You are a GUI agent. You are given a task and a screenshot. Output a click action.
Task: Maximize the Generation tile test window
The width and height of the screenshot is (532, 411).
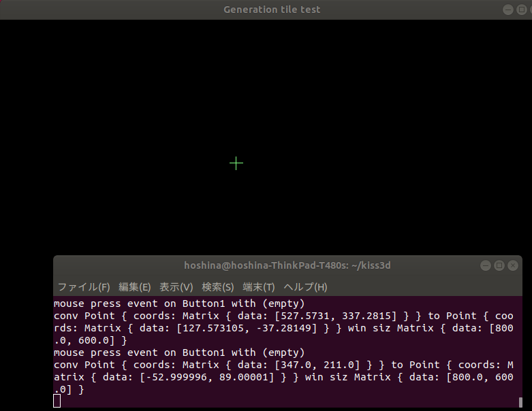pyautogui.click(x=522, y=10)
